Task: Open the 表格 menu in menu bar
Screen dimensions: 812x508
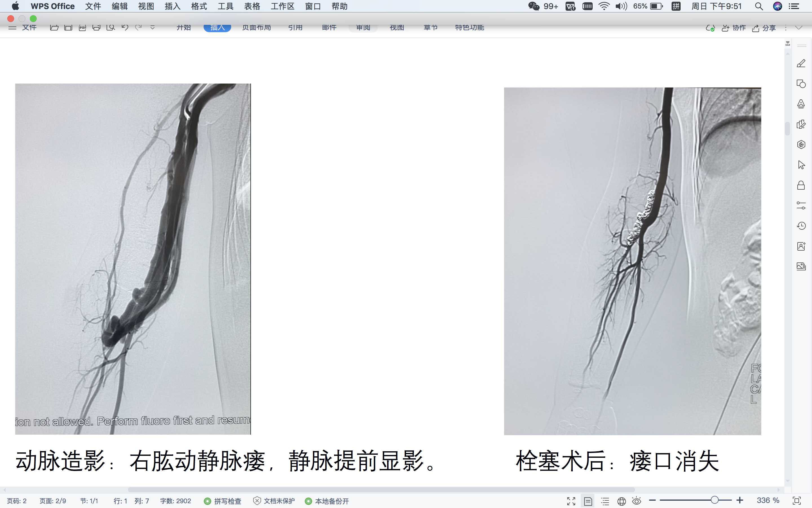Action: tap(252, 6)
